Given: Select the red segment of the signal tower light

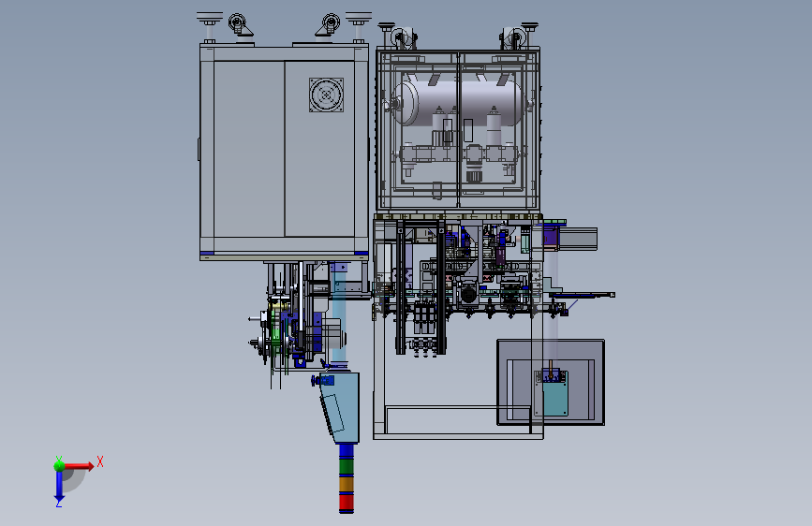Looking at the screenshot, I should [x=347, y=502].
